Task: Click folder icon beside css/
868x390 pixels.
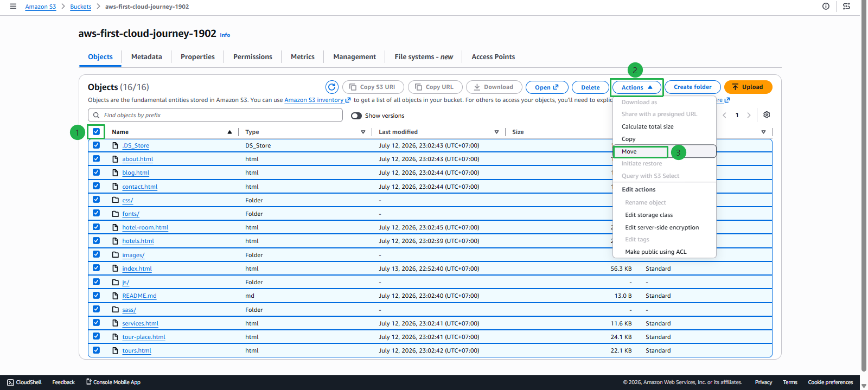Action: tap(115, 200)
